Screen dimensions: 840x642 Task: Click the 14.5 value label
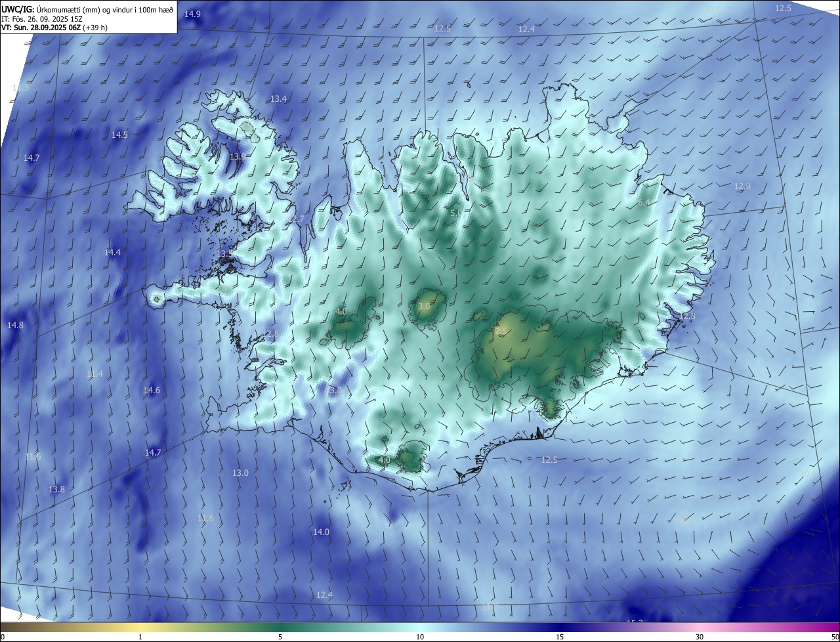[119, 135]
